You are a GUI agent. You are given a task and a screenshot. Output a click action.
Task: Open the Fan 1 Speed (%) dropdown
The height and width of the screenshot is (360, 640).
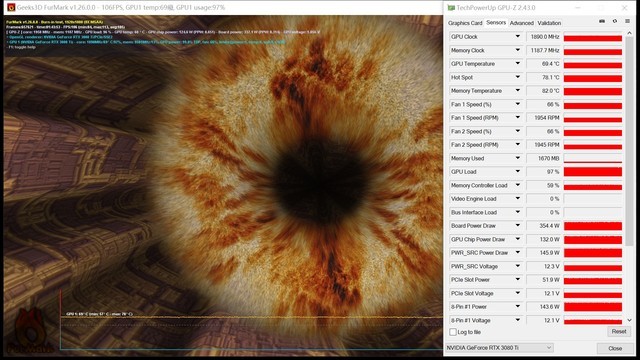coord(518,104)
